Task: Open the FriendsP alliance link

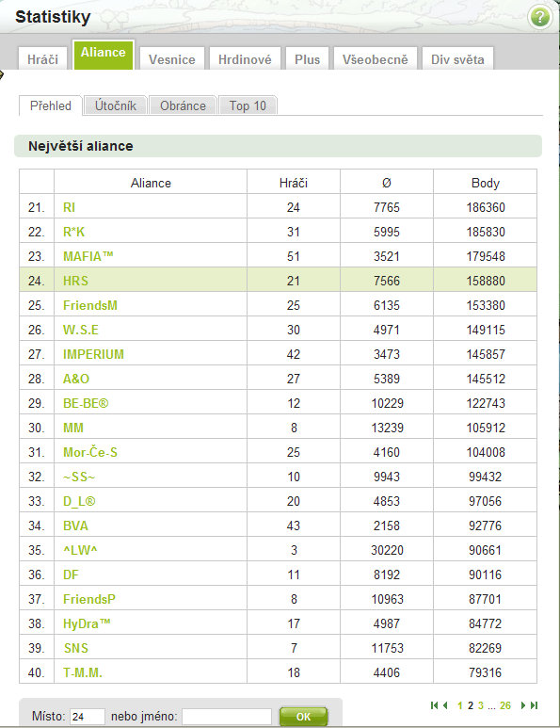Action: (89, 599)
